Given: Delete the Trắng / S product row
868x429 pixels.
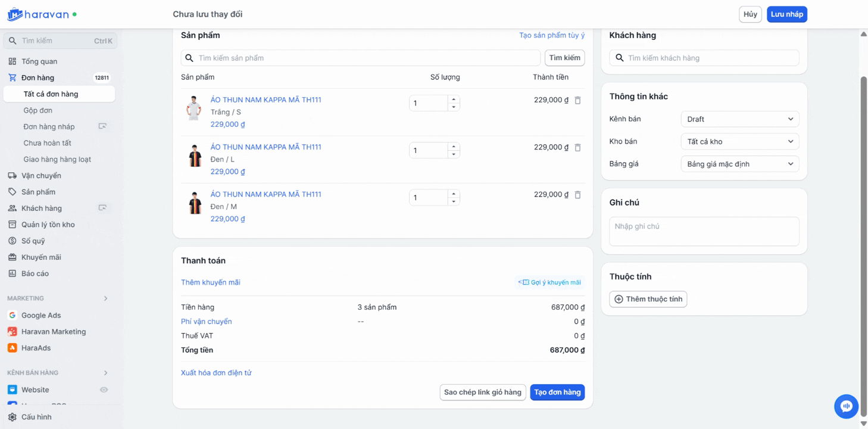Looking at the screenshot, I should pyautogui.click(x=577, y=100).
